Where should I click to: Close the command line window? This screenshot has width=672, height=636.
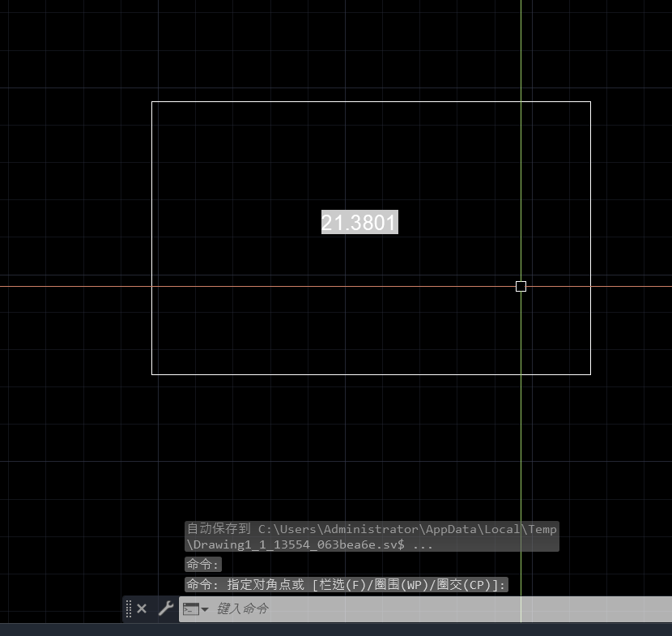click(142, 608)
